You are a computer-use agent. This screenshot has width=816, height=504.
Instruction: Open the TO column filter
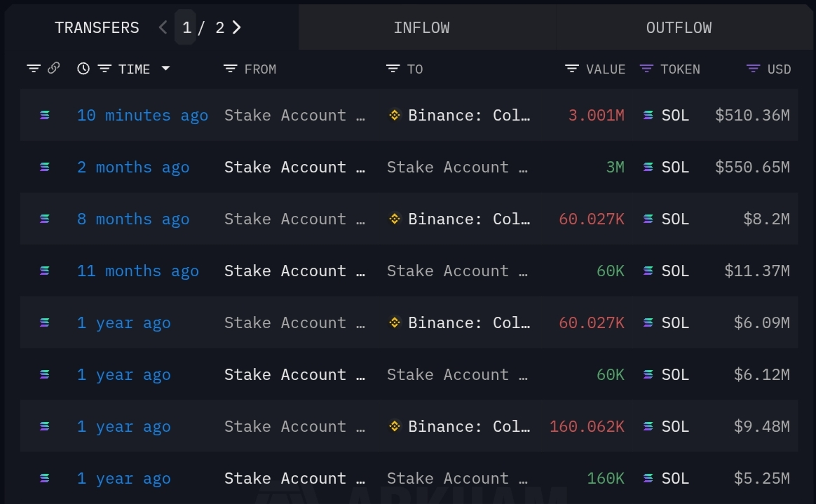tap(393, 69)
